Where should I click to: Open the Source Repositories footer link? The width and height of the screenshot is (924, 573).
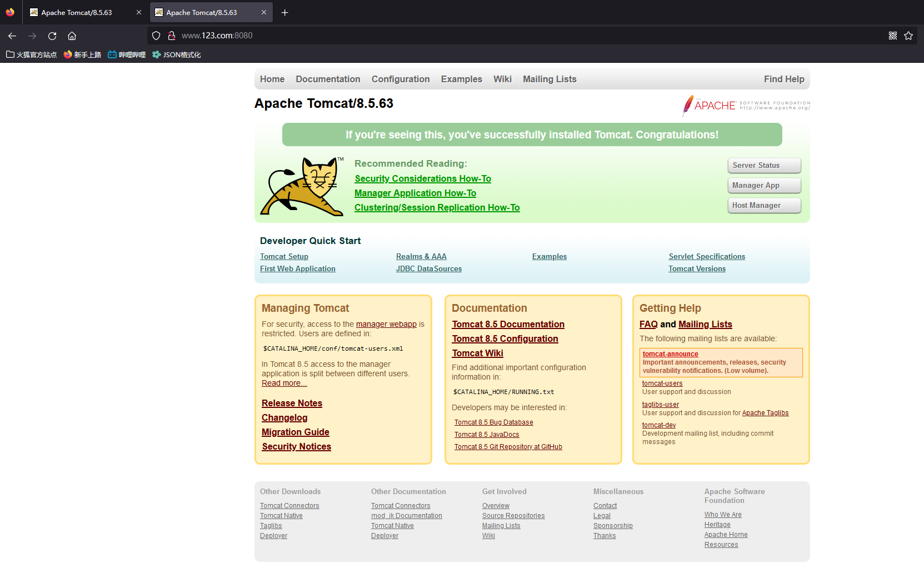[x=513, y=516]
